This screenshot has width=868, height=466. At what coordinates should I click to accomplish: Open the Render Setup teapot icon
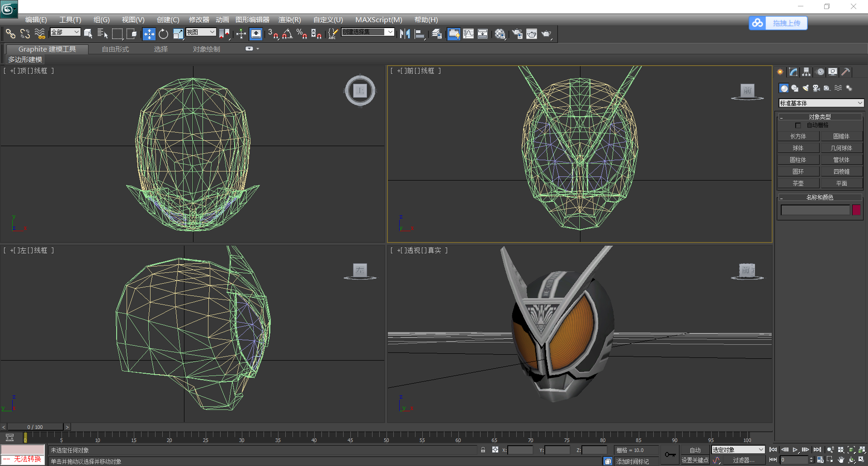click(x=517, y=34)
